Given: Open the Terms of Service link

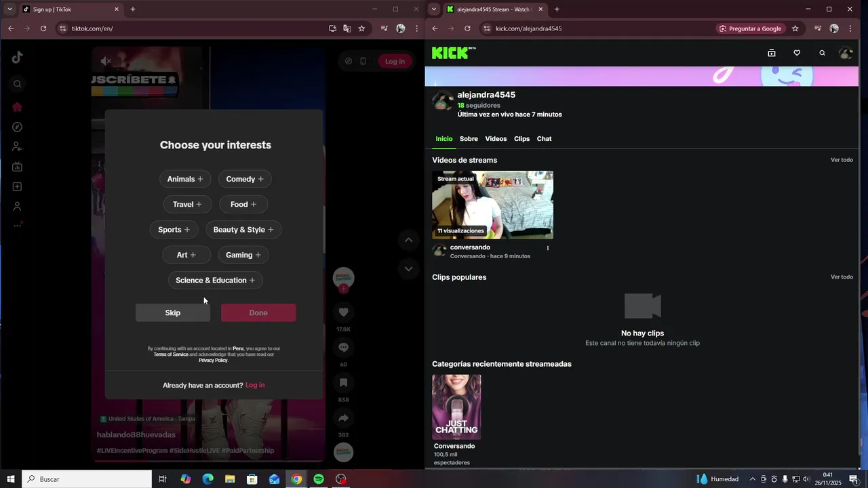Looking at the screenshot, I should click(171, 354).
